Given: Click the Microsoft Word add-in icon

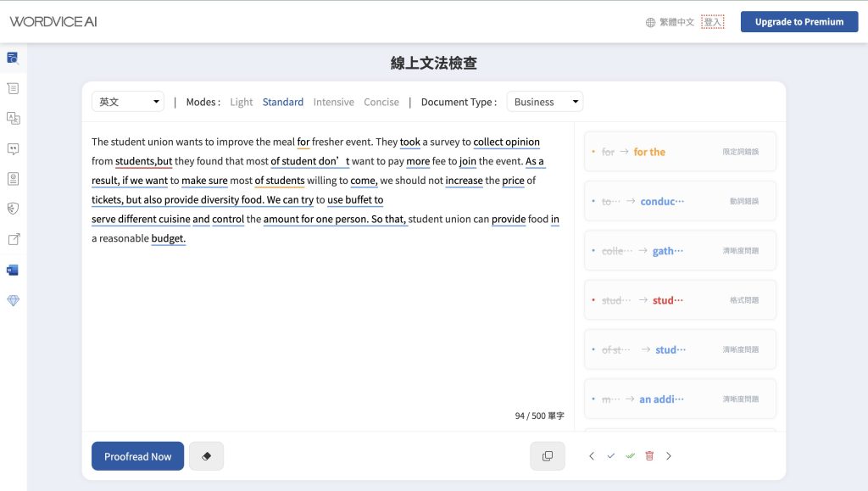Looking at the screenshot, I should click(x=13, y=271).
